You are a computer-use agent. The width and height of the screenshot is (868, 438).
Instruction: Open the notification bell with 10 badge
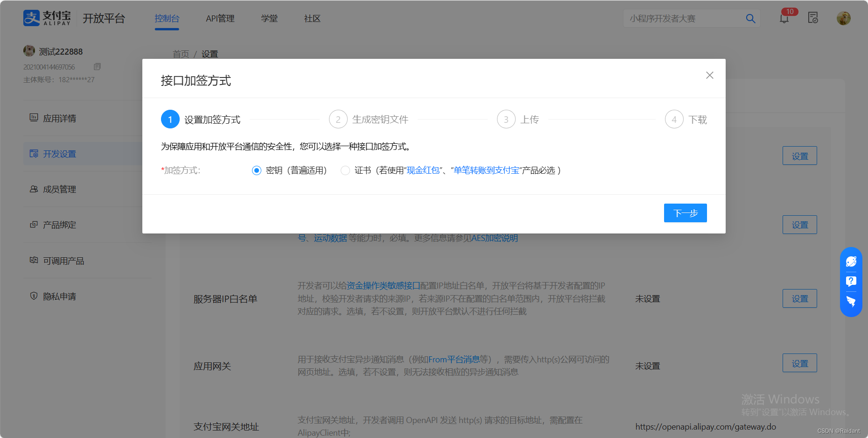point(784,18)
